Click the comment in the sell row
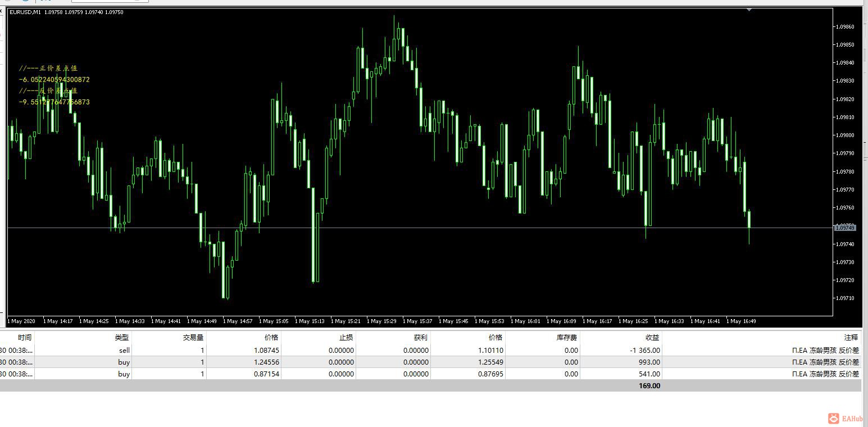 (x=825, y=350)
